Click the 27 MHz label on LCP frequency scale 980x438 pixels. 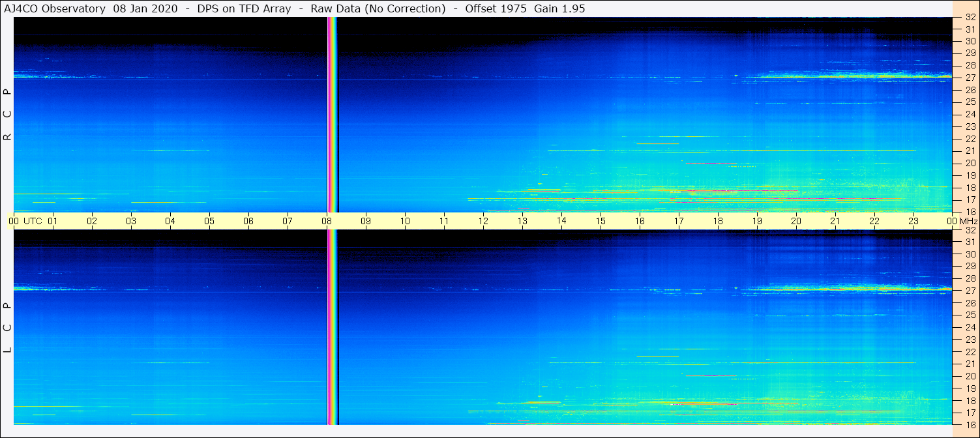point(970,291)
